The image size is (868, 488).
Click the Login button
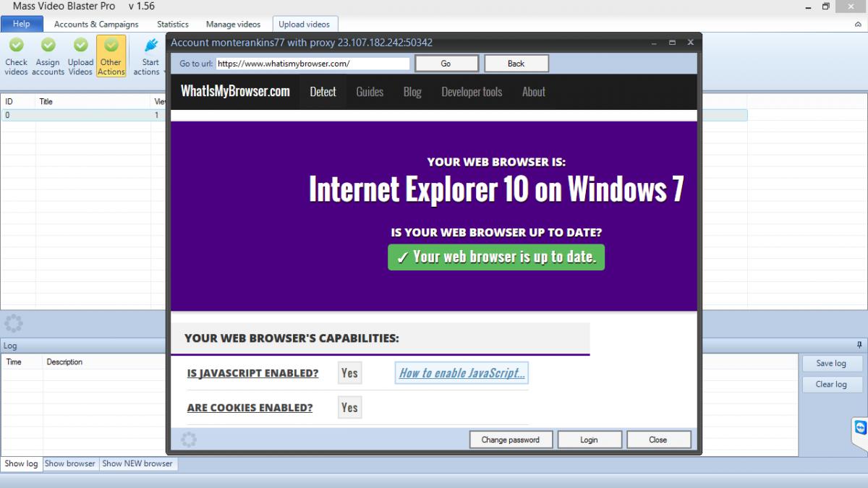click(589, 440)
